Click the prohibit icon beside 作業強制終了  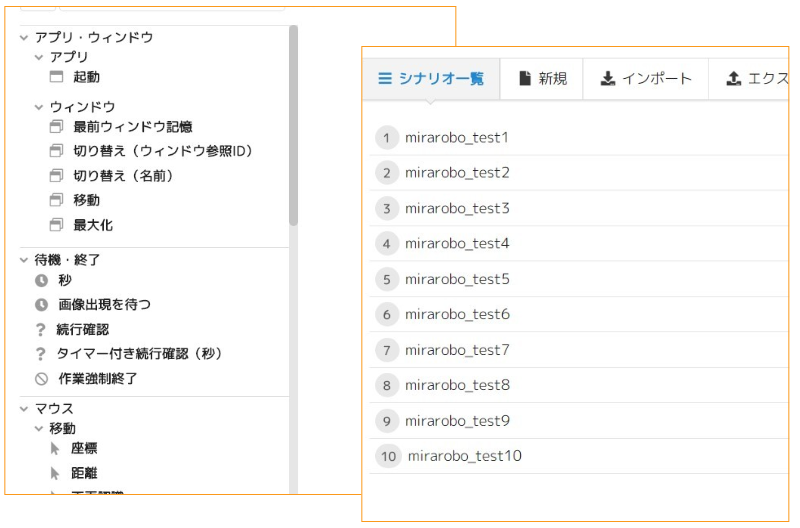[x=41, y=379]
